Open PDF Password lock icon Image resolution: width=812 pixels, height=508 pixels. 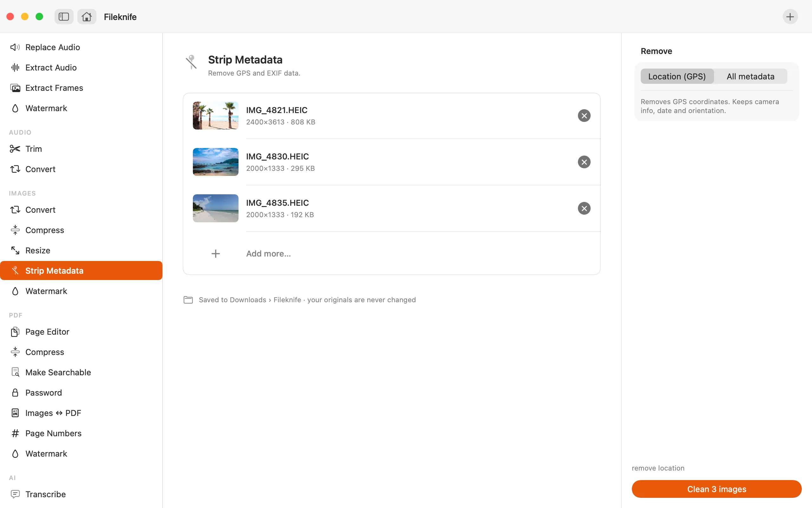coord(15,392)
